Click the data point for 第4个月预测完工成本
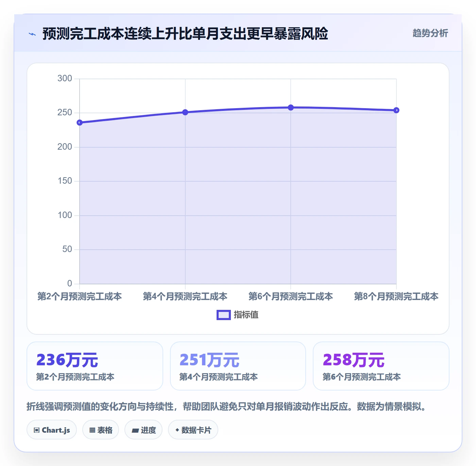476x466 pixels. pyautogui.click(x=185, y=112)
